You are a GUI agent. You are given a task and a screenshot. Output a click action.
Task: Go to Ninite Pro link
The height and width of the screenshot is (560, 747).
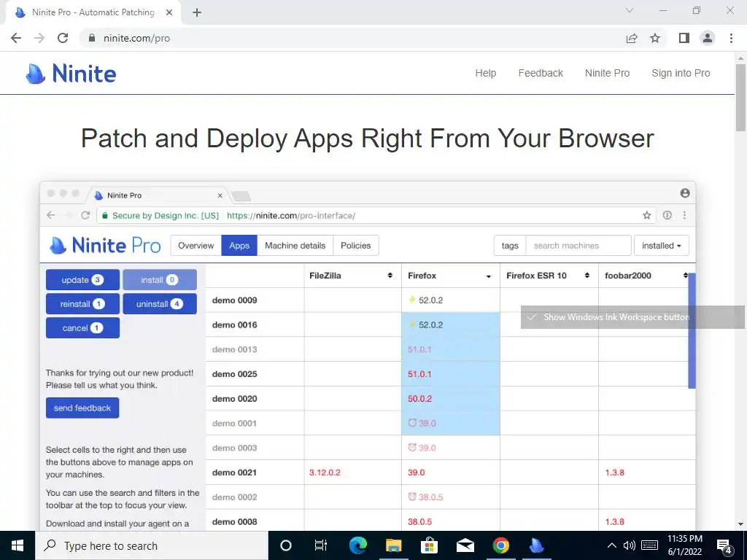[x=608, y=74]
